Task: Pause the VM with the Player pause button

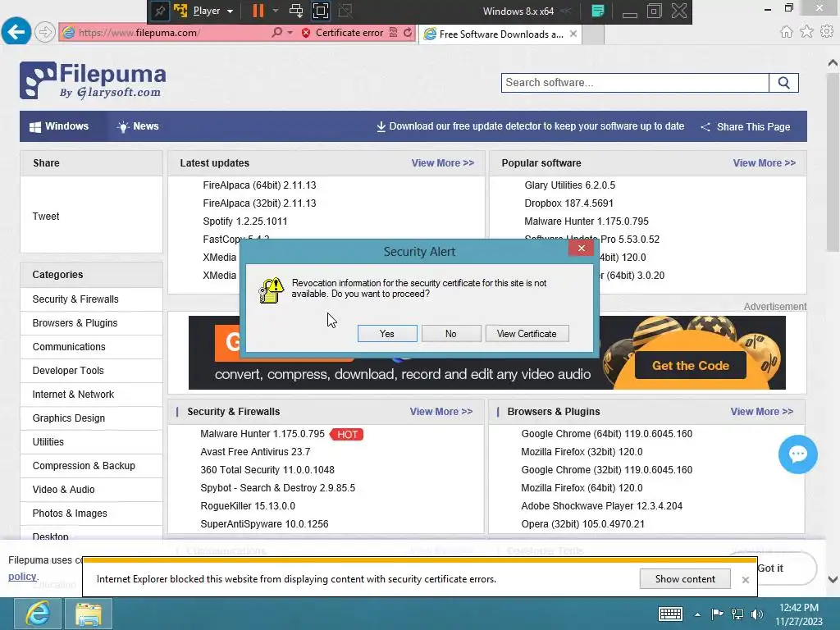Action: (x=258, y=11)
